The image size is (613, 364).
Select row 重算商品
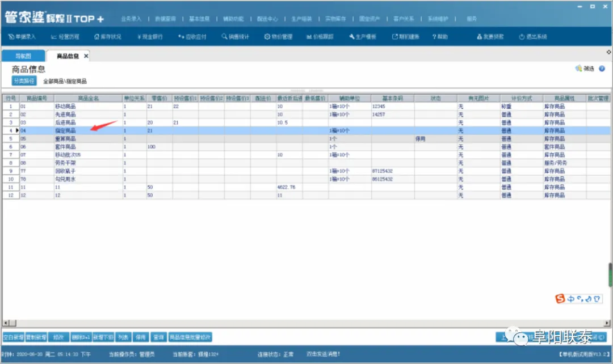pos(306,139)
